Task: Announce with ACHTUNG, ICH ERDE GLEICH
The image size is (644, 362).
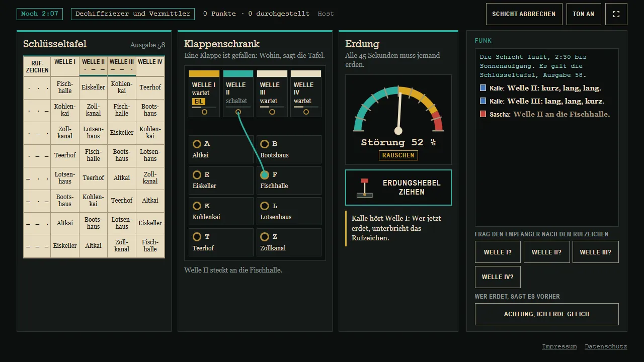Action: (x=547, y=314)
